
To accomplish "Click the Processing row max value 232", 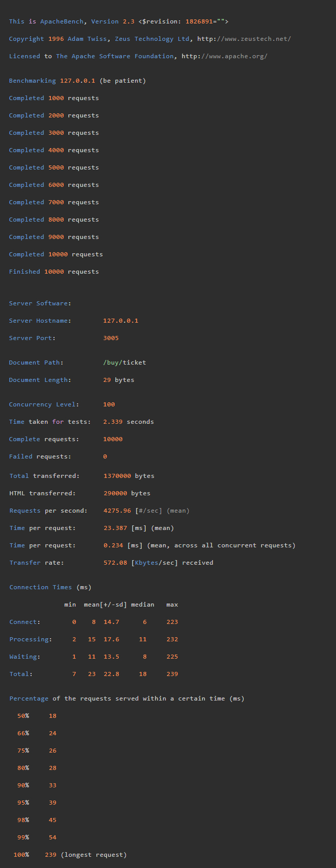I will [172, 639].
